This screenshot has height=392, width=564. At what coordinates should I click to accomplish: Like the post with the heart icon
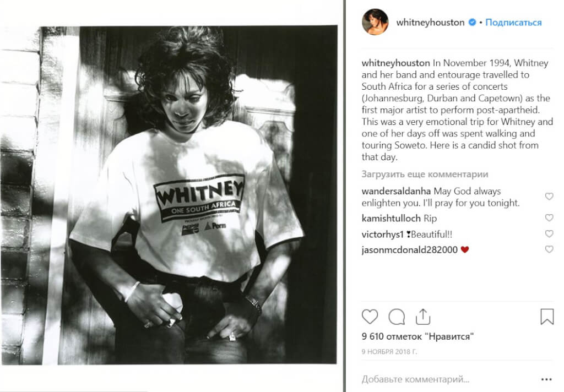[370, 317]
